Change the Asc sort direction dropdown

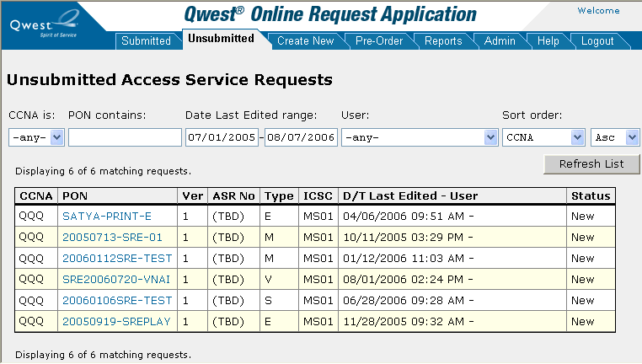(614, 137)
